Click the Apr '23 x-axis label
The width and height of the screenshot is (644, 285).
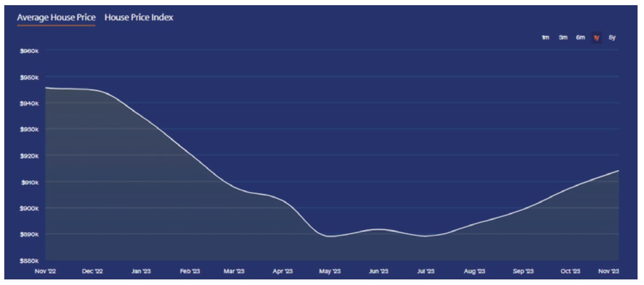tap(282, 271)
